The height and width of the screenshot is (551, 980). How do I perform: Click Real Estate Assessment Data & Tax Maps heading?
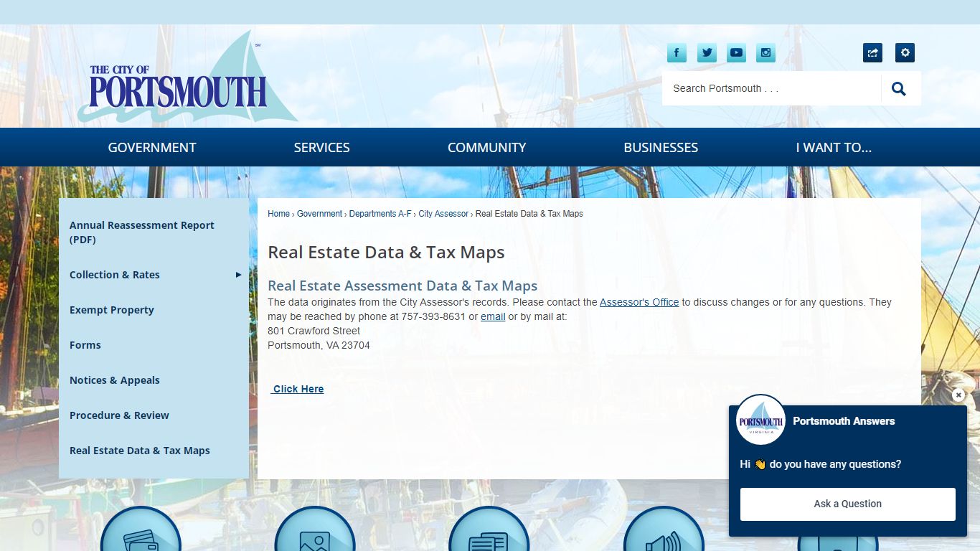click(x=402, y=286)
